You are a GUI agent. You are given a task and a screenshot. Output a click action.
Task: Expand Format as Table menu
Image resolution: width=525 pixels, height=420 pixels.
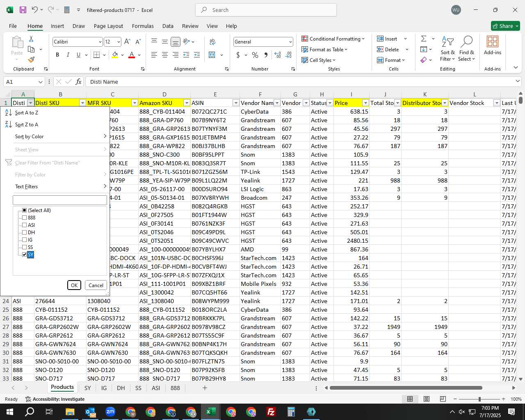(324, 49)
